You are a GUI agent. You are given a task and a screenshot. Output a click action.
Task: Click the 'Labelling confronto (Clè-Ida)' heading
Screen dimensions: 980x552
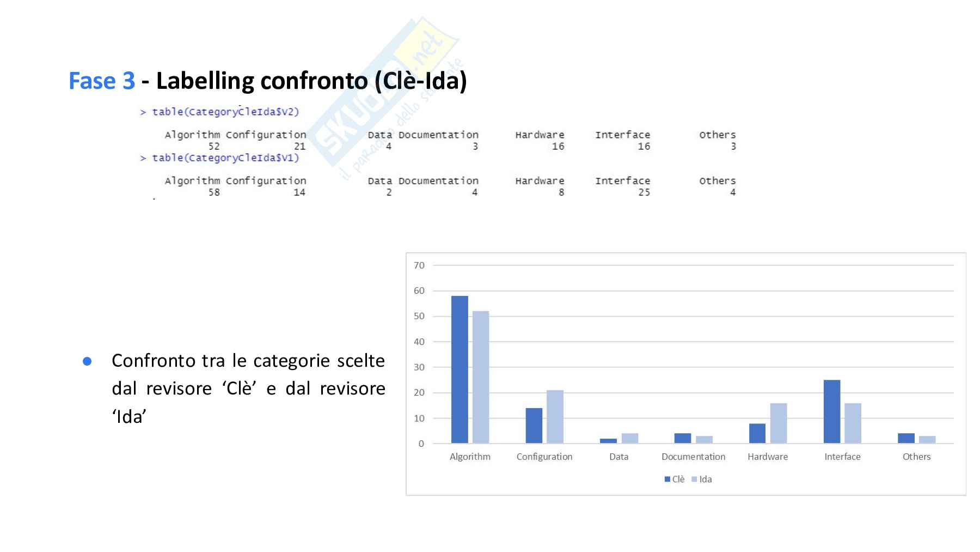pos(311,81)
